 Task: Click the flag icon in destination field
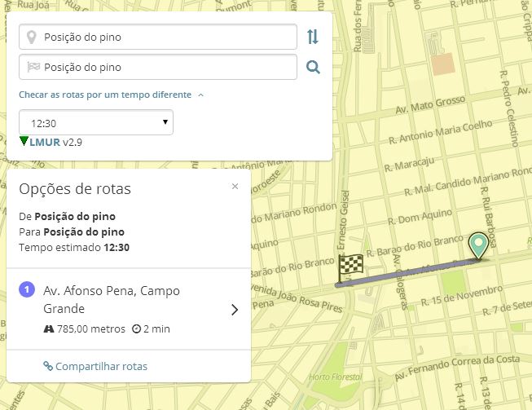coord(33,67)
